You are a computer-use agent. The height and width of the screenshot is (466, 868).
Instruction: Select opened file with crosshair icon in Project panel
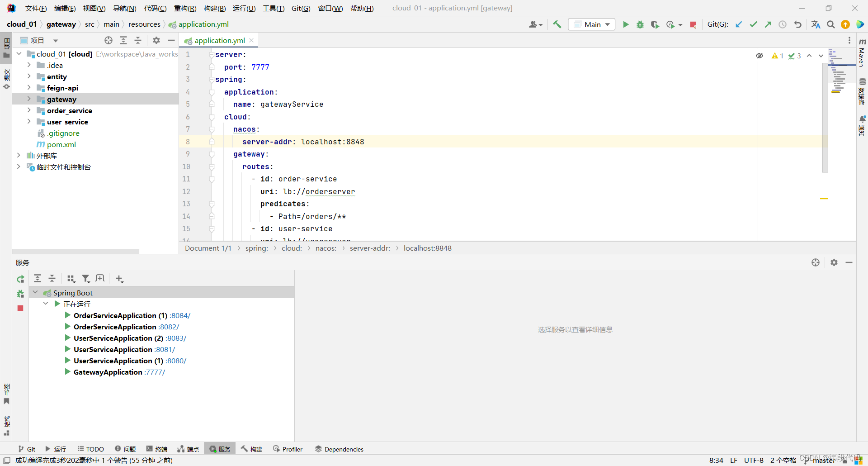(108, 40)
